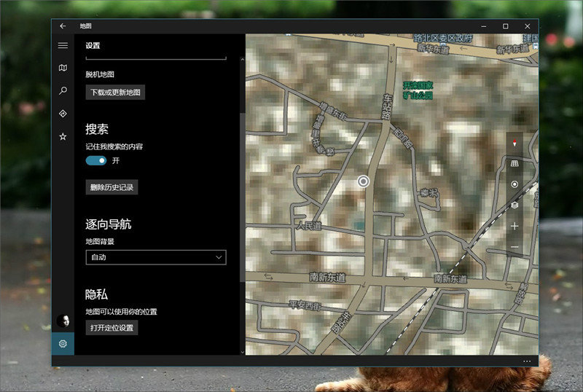The image size is (583, 392).
Task: Open the more options ellipsis at bottom right
Action: (x=527, y=361)
